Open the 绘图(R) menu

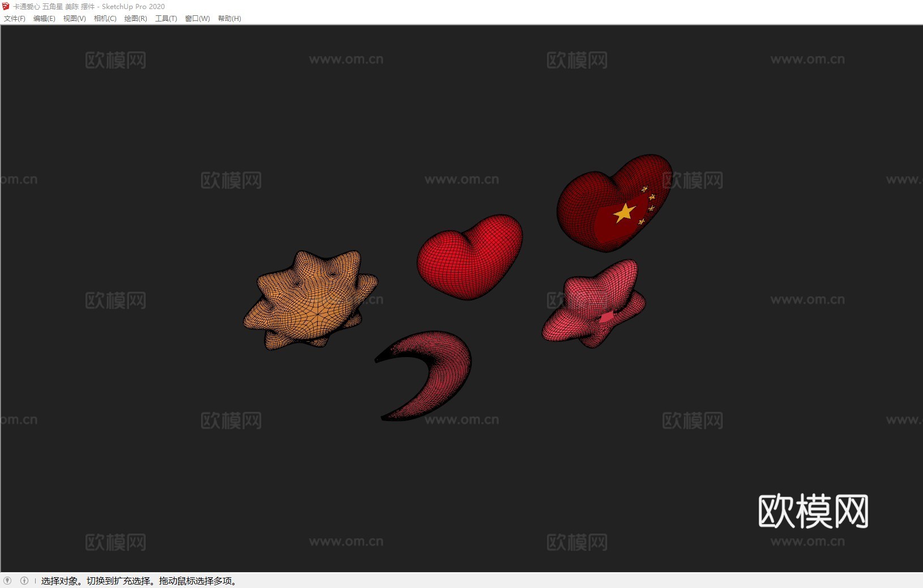tap(135, 19)
